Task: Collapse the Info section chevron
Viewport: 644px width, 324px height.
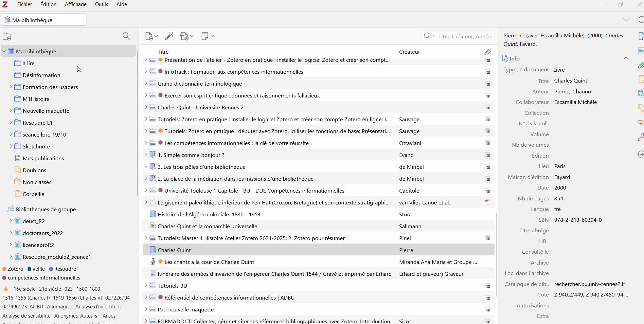Action: point(626,58)
